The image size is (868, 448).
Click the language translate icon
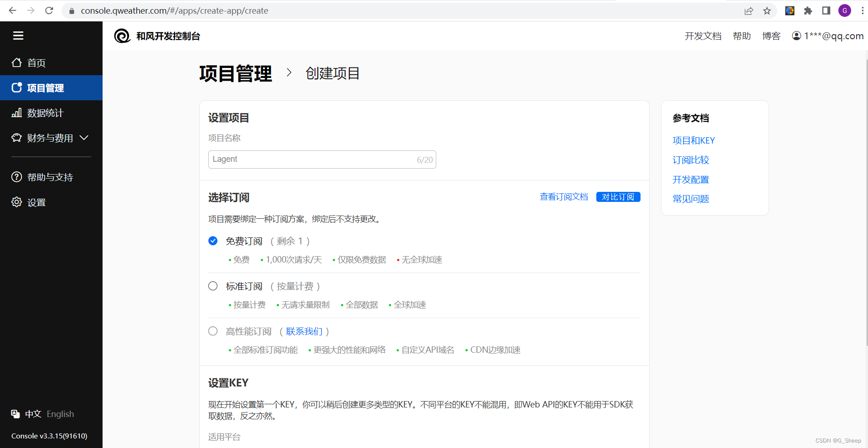(15, 414)
